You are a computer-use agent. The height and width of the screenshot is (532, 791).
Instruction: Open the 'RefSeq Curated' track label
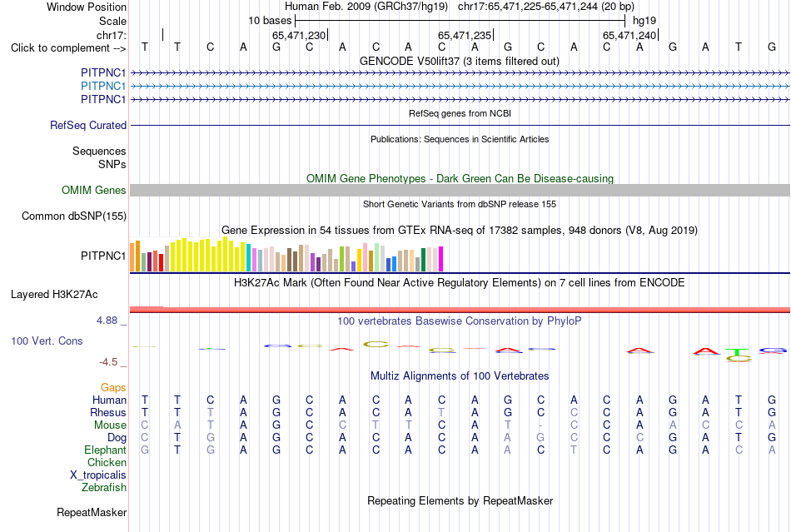point(88,125)
